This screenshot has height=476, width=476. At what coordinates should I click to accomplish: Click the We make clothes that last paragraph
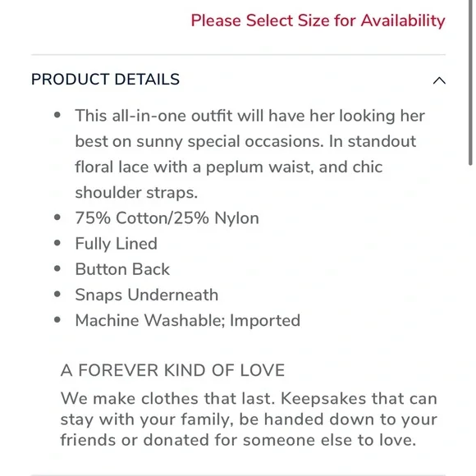coord(249,419)
